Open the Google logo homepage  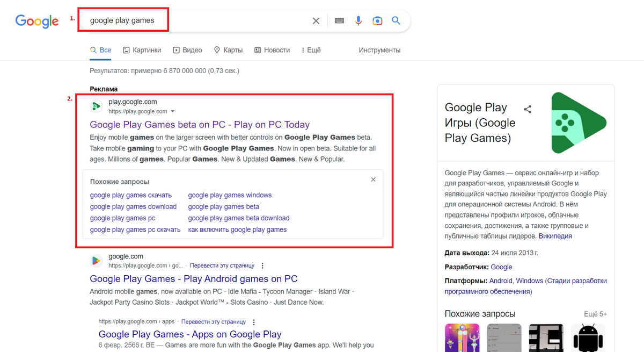(37, 21)
